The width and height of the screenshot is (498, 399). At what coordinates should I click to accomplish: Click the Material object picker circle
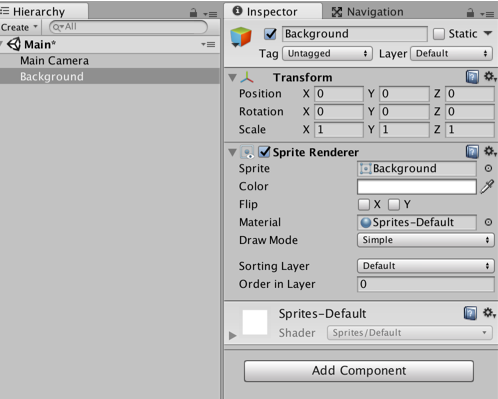point(488,222)
